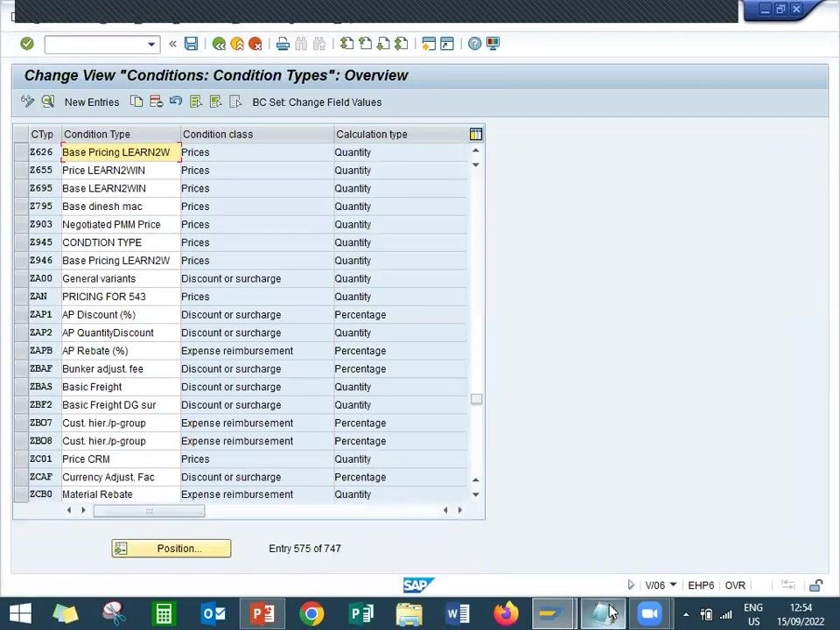
Task: Expand the status bar triangle arrow
Action: (631, 584)
